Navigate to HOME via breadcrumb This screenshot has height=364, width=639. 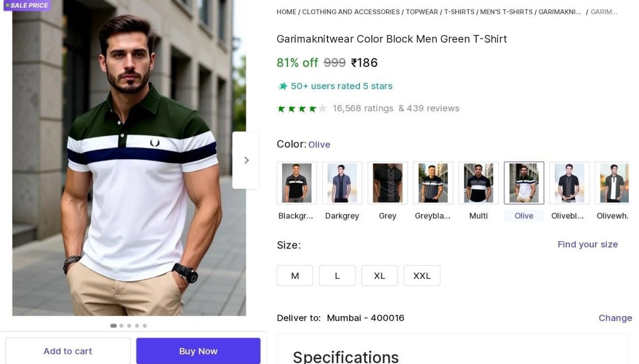pyautogui.click(x=286, y=11)
